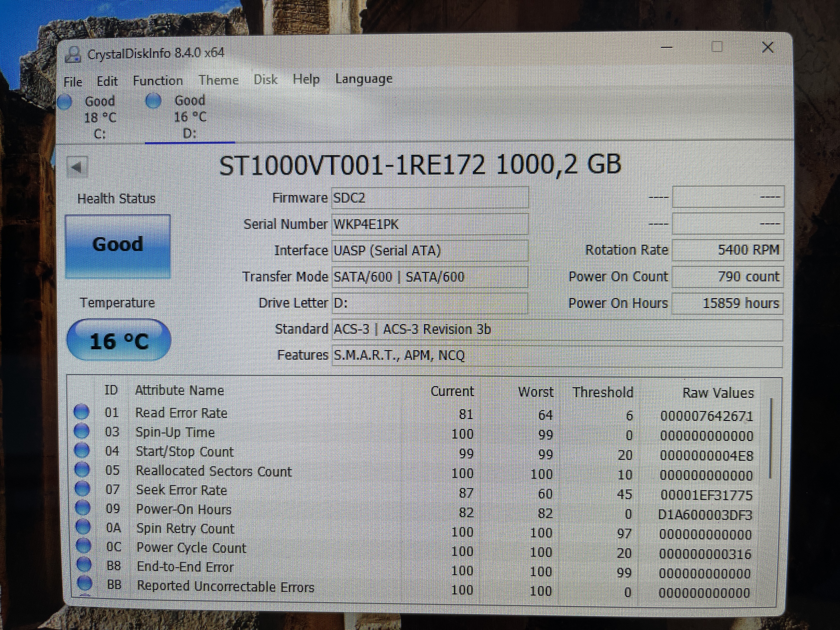Click the Serial Number field WKP4E1PK
This screenshot has width=840, height=630.
(x=430, y=224)
